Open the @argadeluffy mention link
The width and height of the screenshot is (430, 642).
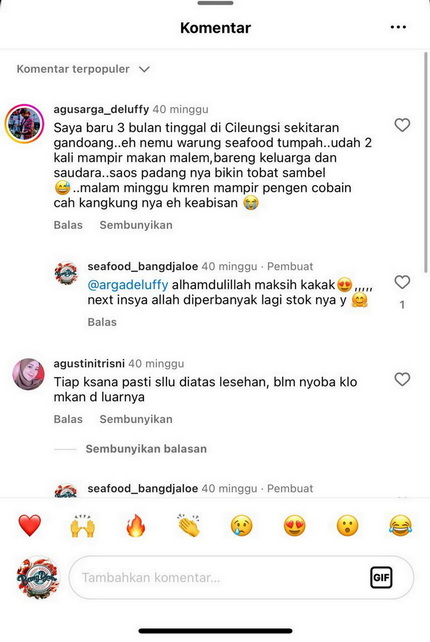tap(128, 285)
